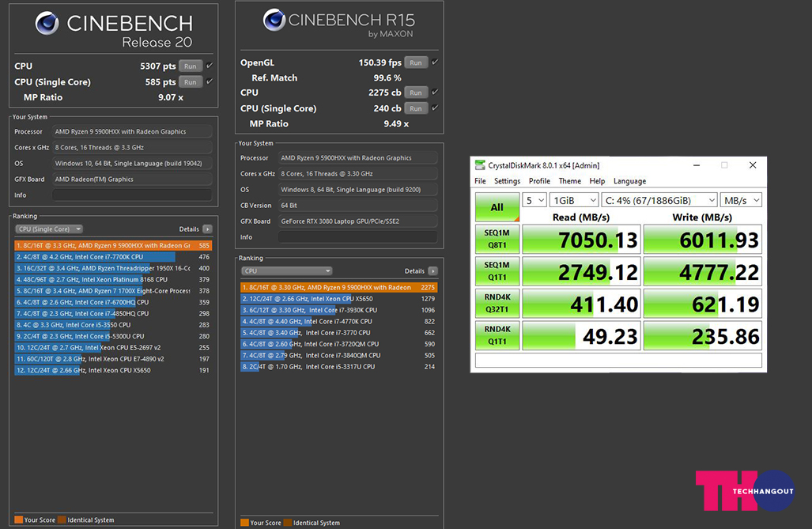Click the CrystalDiskMark title bar app icon
This screenshot has height=529, width=812.
480,165
